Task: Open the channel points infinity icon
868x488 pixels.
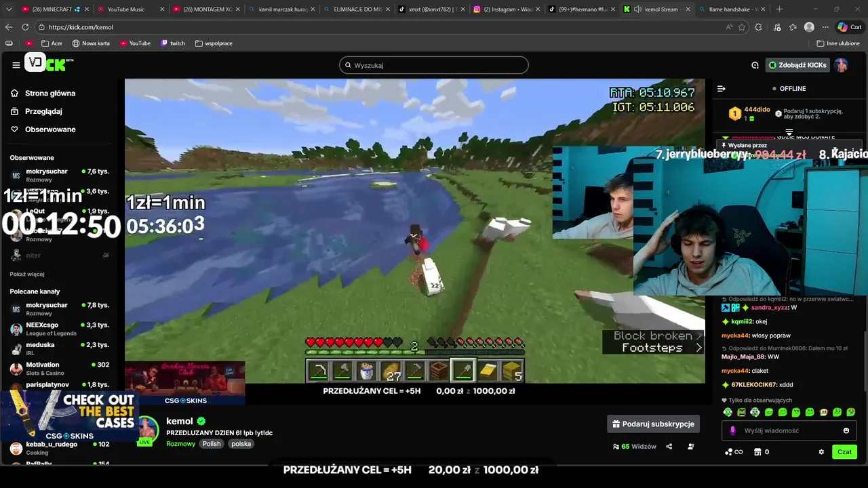Action: click(x=734, y=452)
